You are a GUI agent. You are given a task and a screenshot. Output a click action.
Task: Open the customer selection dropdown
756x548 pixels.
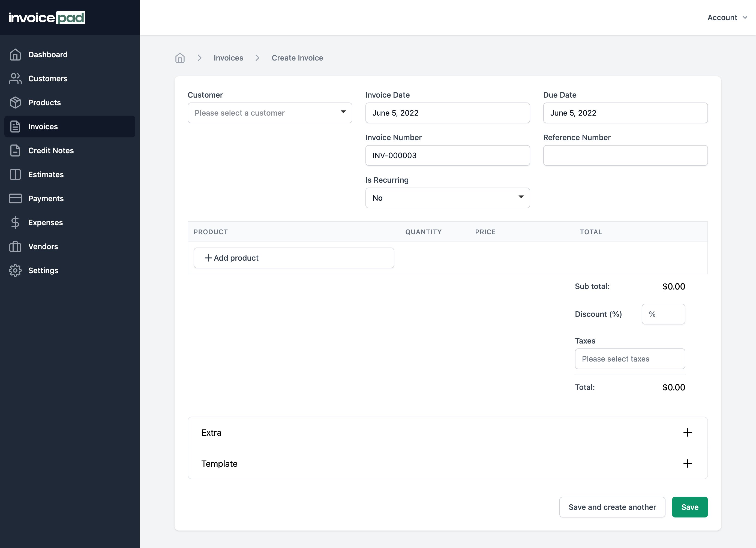[270, 113]
